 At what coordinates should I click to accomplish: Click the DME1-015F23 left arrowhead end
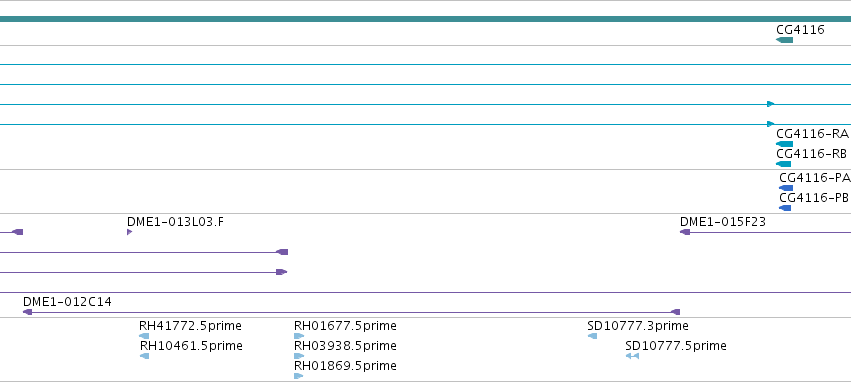[685, 232]
